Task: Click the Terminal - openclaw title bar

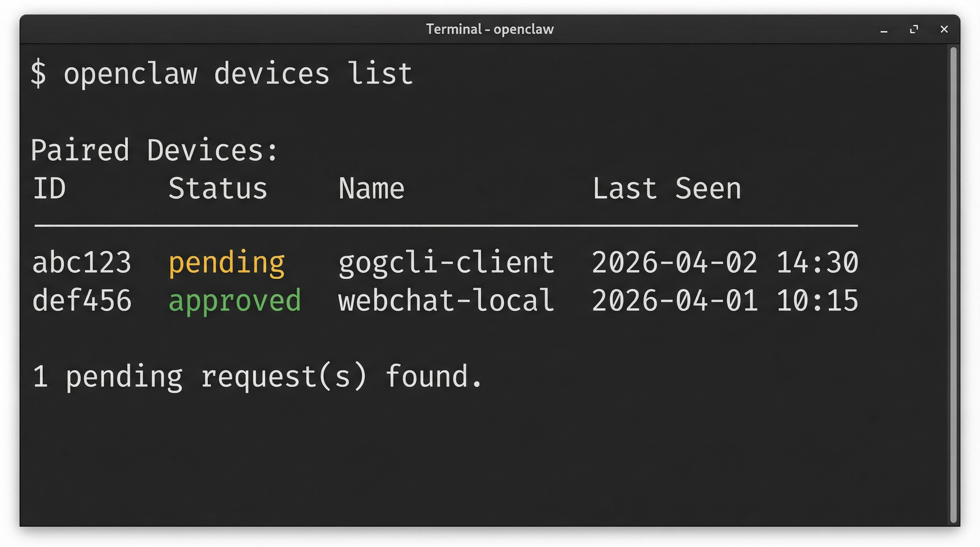Action: [490, 29]
